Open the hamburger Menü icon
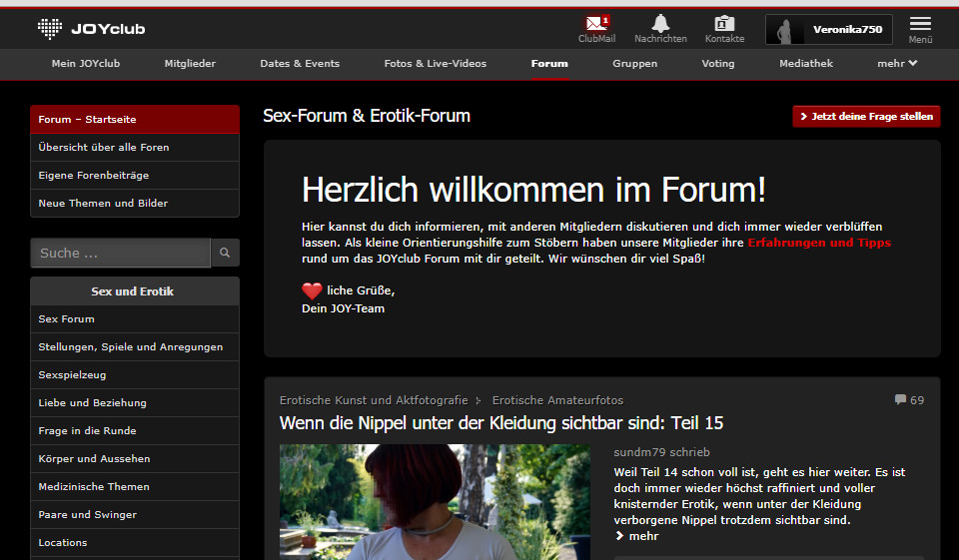Screen dimensions: 959x560 [x=920, y=24]
